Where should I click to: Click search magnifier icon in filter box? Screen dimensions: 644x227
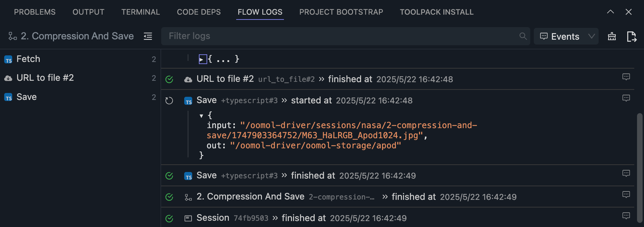tap(523, 36)
